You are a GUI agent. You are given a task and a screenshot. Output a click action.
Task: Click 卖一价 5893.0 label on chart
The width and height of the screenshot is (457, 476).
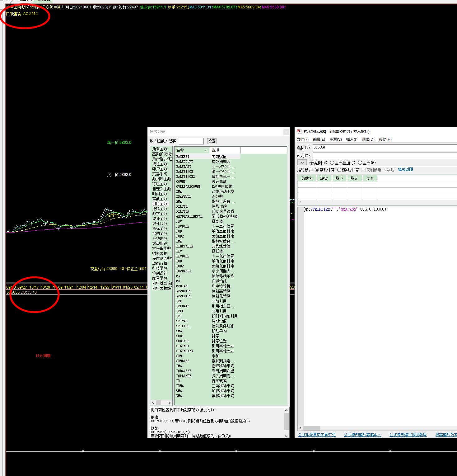pos(119,143)
